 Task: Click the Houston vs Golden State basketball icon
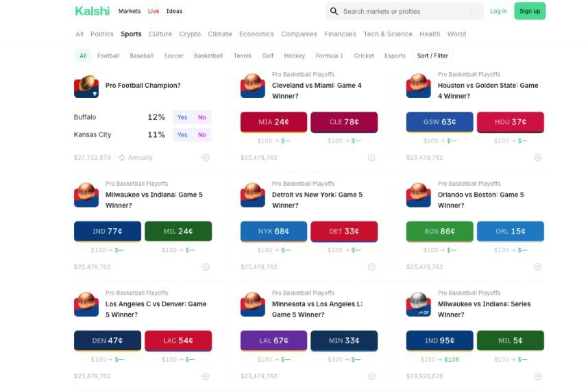click(x=419, y=86)
